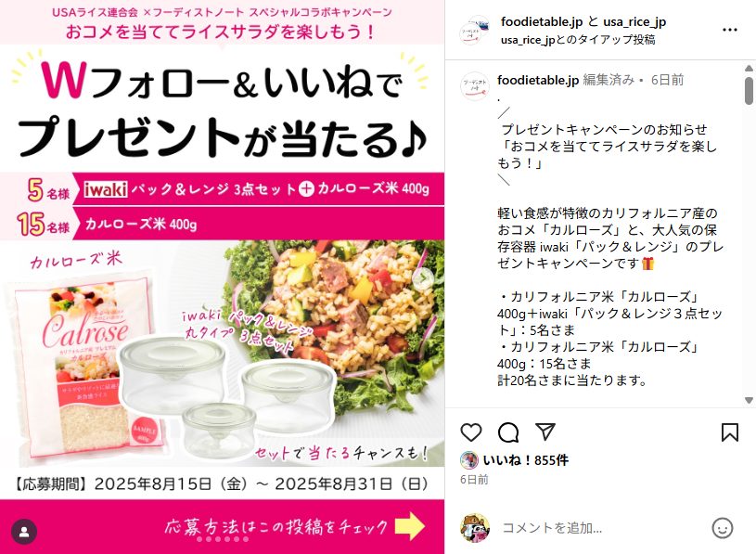Open comments with the speech bubble icon

click(508, 432)
